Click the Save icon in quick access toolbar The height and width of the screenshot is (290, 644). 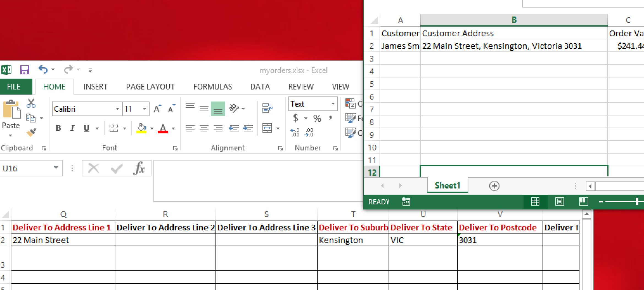(24, 70)
